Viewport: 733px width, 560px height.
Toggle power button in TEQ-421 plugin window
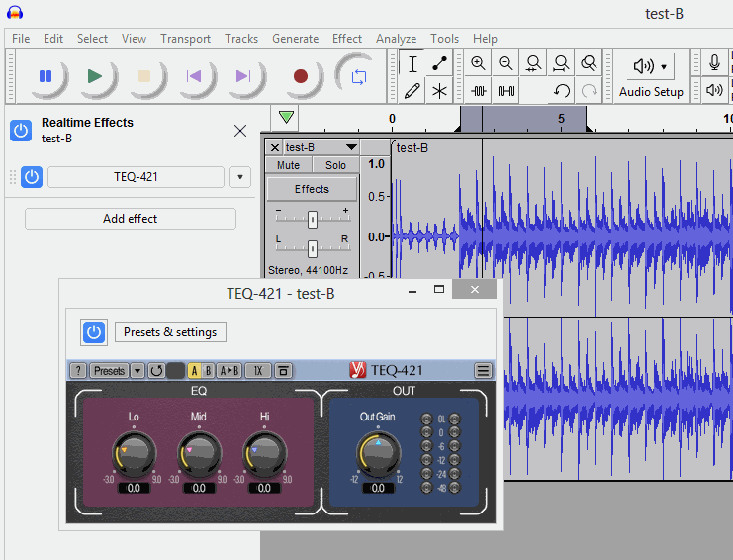pos(94,332)
